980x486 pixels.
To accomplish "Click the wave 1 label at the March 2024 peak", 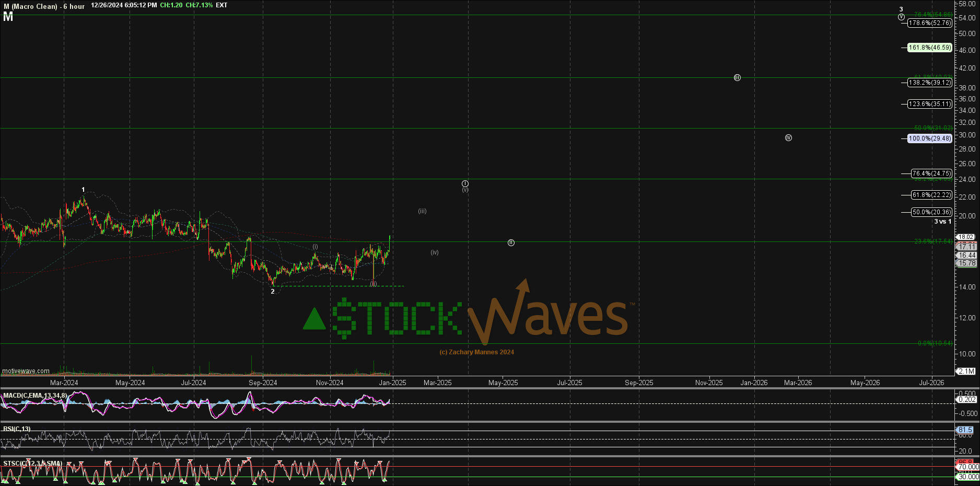I will (83, 190).
